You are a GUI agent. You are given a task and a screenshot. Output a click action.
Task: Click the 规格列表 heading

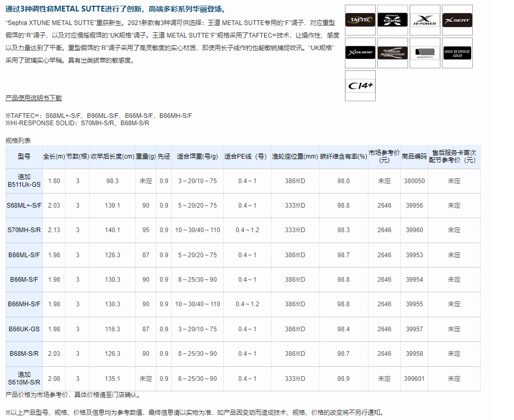click(x=18, y=141)
